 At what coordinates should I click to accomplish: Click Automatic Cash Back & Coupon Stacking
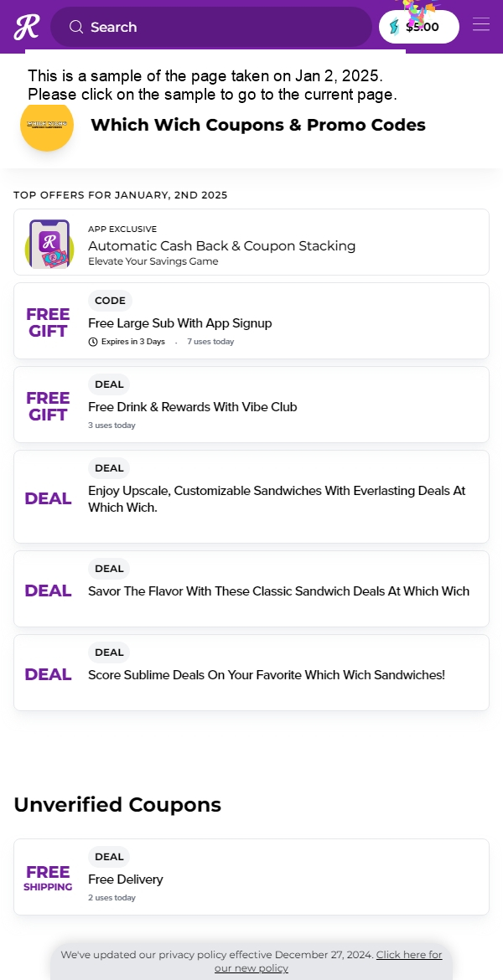(x=221, y=245)
